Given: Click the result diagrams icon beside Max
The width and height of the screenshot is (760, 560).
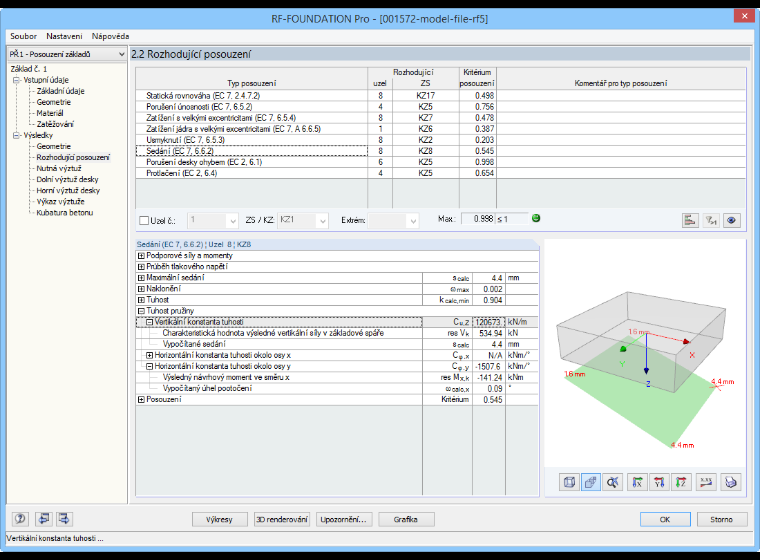Looking at the screenshot, I should coord(690,220).
